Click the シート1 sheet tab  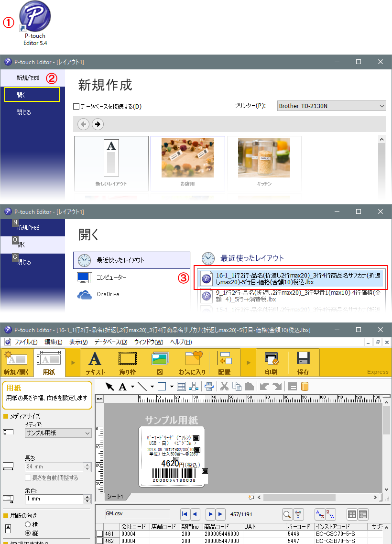coord(115,497)
